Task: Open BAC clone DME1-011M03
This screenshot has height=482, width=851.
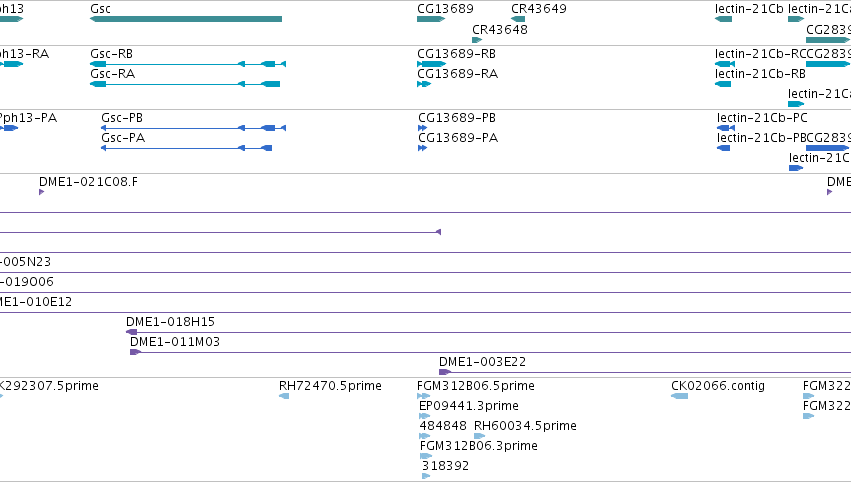Action: point(491,352)
